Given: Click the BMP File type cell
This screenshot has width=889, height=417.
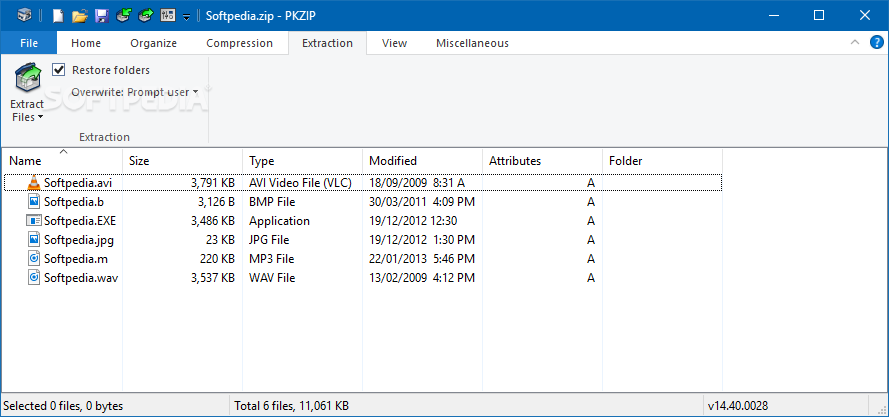Looking at the screenshot, I should pos(272,201).
